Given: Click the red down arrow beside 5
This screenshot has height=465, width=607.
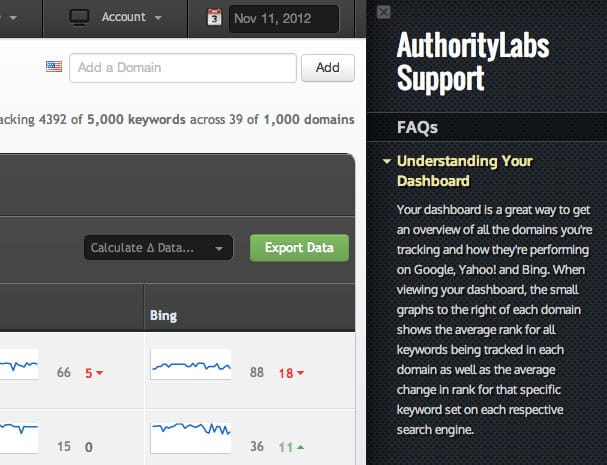Looking at the screenshot, I should click(99, 373).
